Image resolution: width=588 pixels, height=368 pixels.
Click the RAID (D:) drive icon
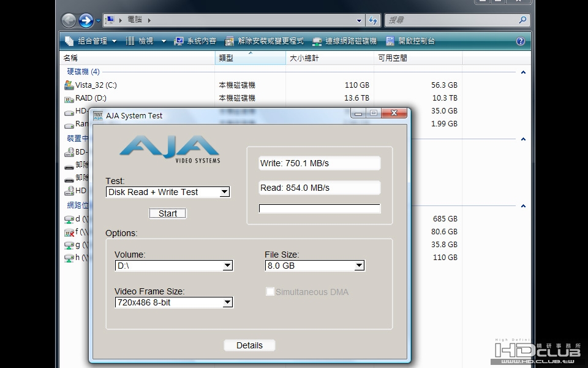[x=69, y=99]
